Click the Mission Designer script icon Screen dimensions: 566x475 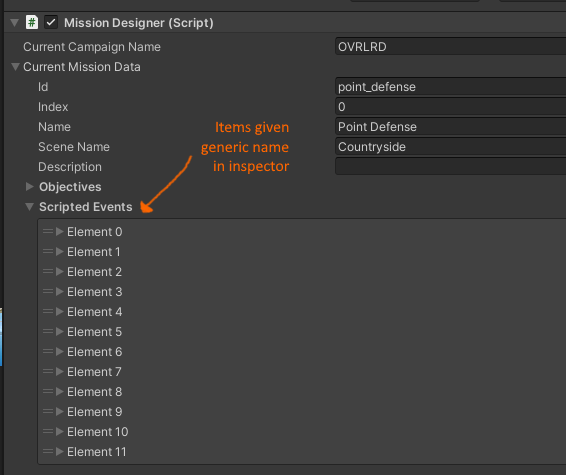[32, 22]
